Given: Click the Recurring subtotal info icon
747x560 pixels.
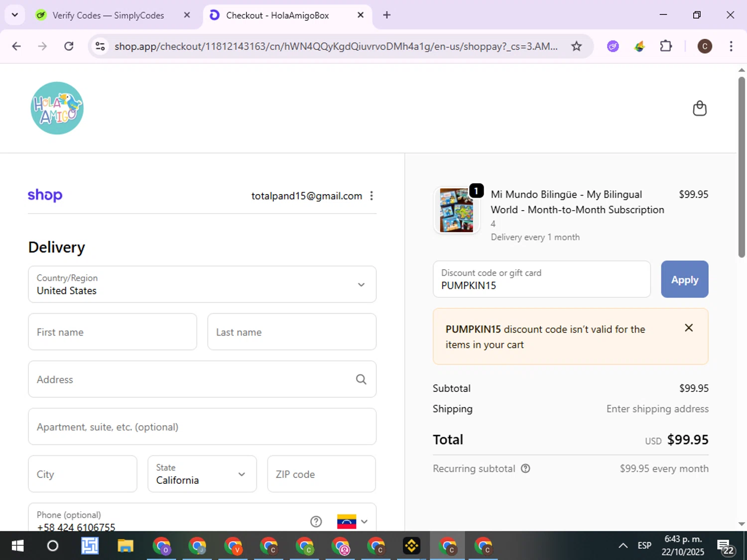Looking at the screenshot, I should [525, 468].
